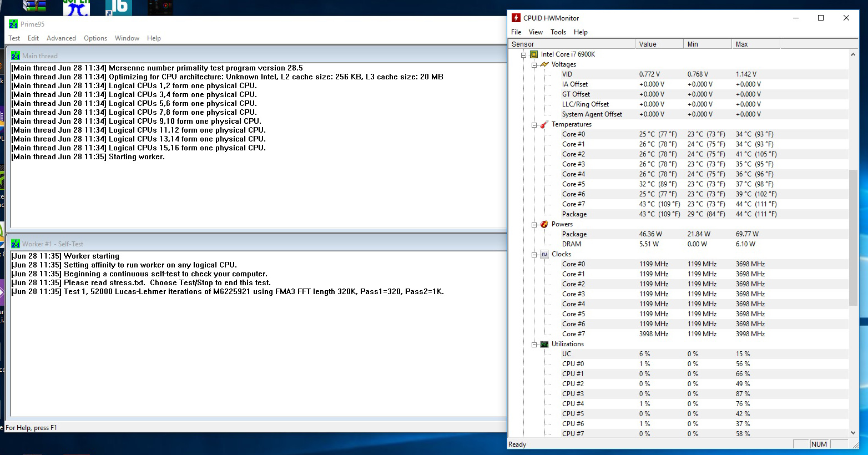Select Core #7 label under Clocks
The image size is (868, 455).
(573, 334)
